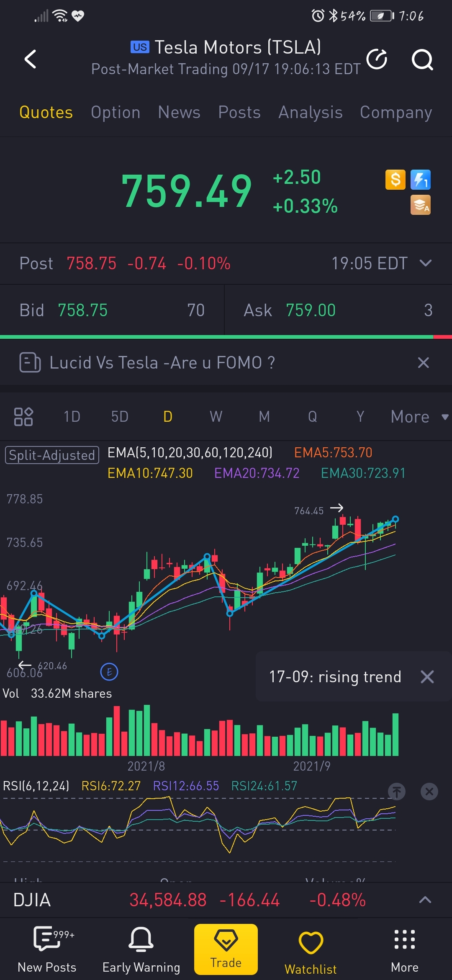Close the RSI indicator panel

click(x=429, y=792)
